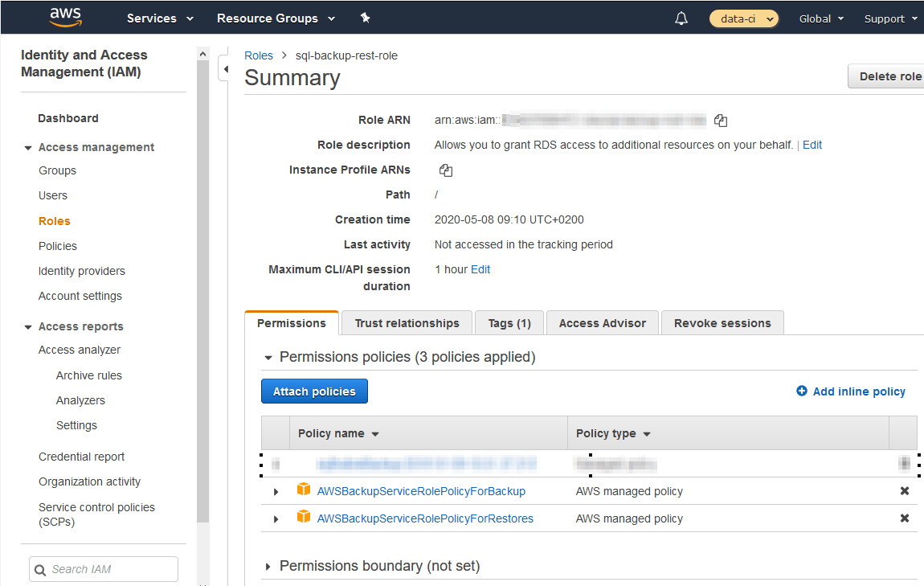Open the data-ci account dropdown
Screen dimensions: 924x586
(x=743, y=17)
